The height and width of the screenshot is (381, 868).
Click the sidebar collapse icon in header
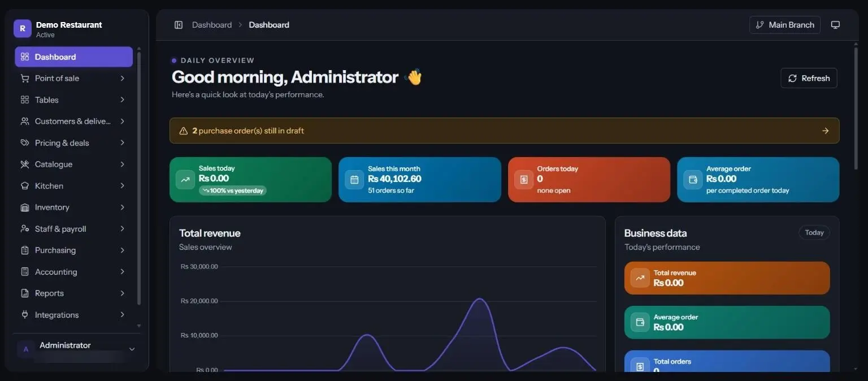click(179, 25)
